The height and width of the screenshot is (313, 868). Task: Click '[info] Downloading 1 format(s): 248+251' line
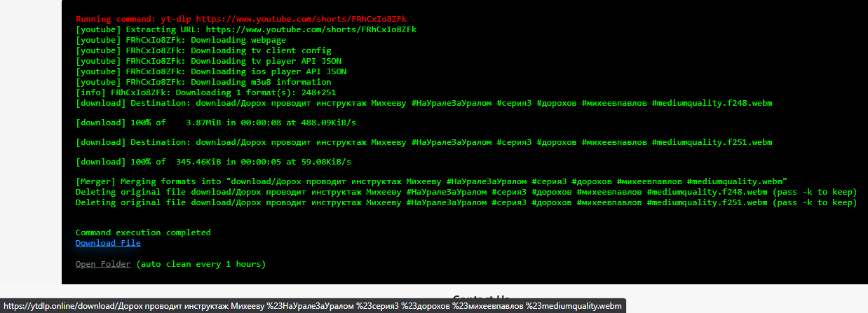click(206, 92)
